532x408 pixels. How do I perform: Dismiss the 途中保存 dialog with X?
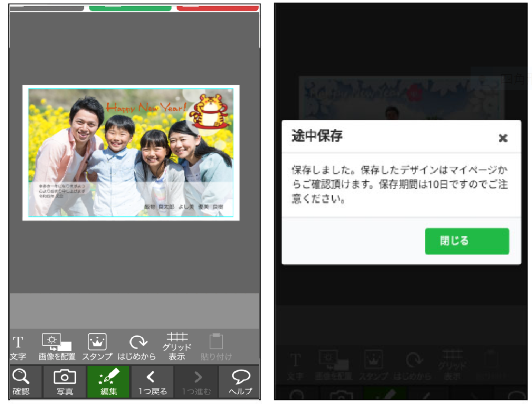[x=503, y=138]
